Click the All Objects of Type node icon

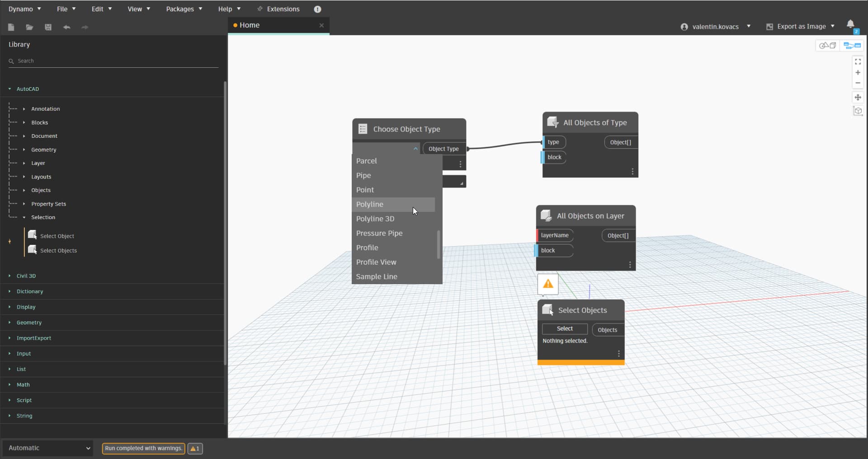552,122
